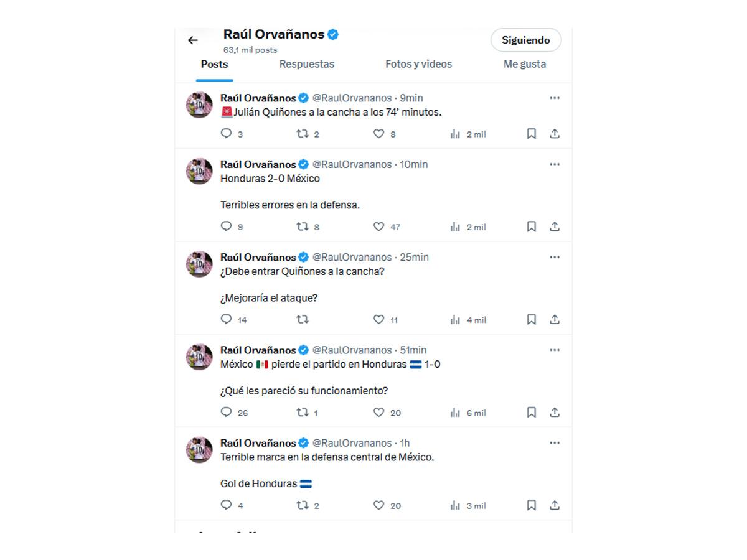Open more options on Julián Quiñones post
747x560 pixels.
[555, 98]
